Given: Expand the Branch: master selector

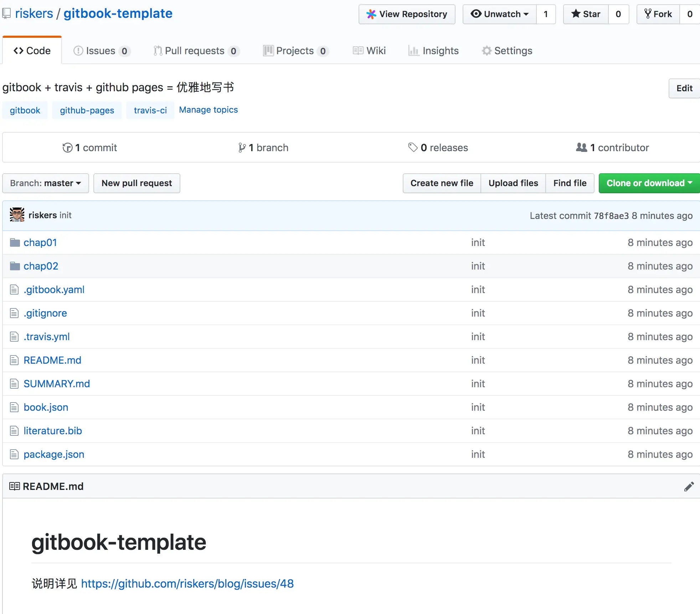Looking at the screenshot, I should 46,183.
